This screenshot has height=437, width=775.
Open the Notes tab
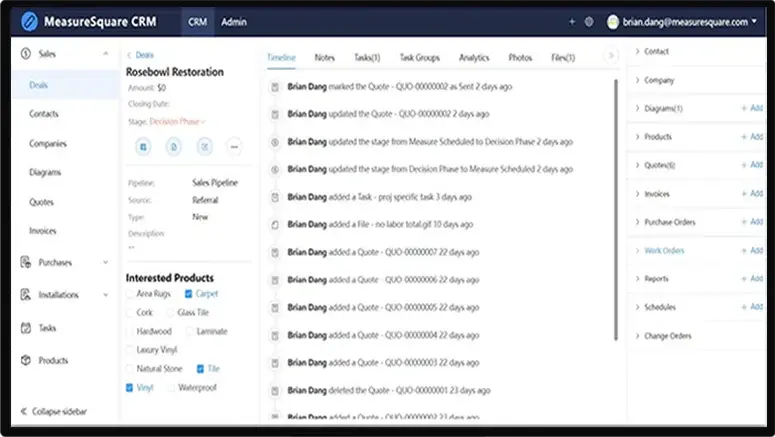325,58
